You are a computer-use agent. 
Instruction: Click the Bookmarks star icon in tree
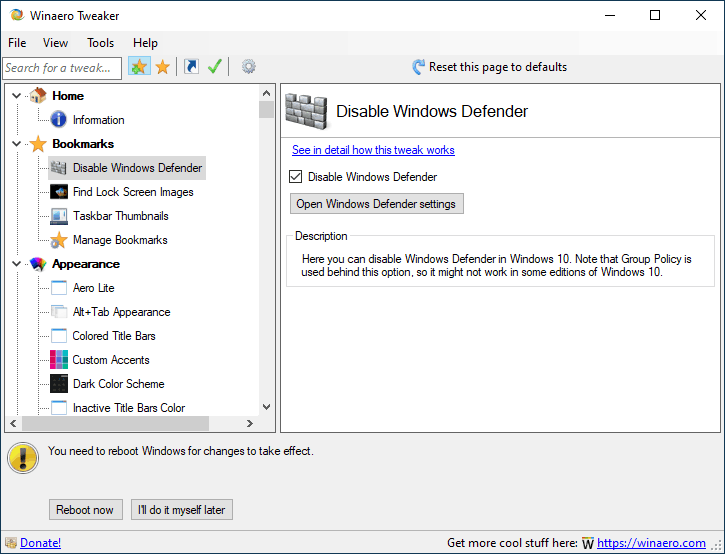38,144
